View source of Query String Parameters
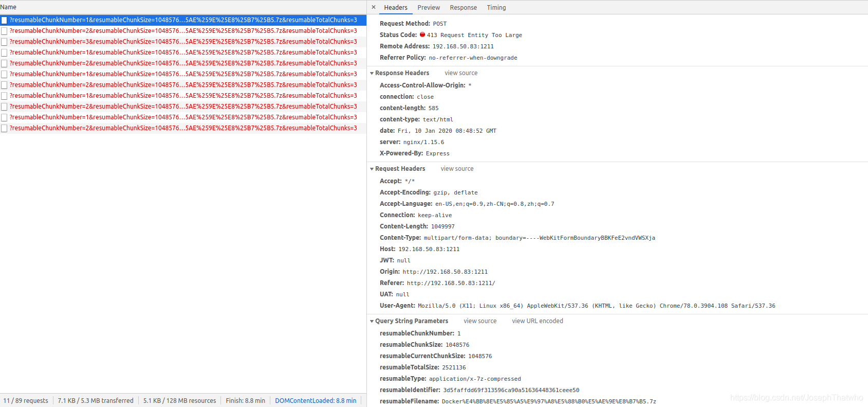The width and height of the screenshot is (868, 407). pyautogui.click(x=480, y=321)
